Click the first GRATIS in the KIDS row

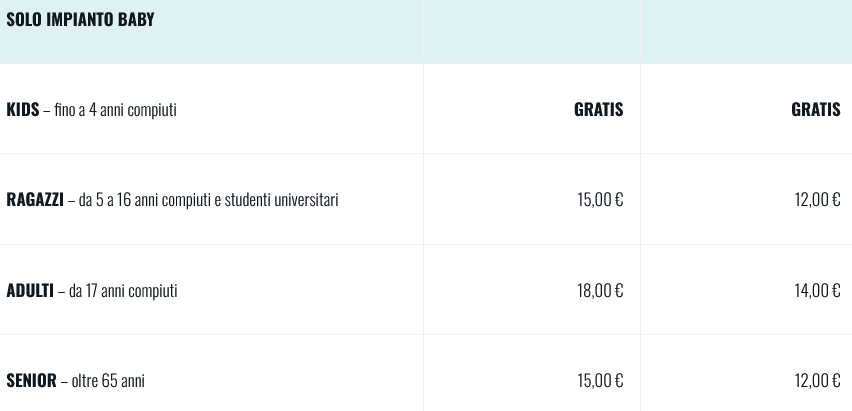tap(598, 110)
